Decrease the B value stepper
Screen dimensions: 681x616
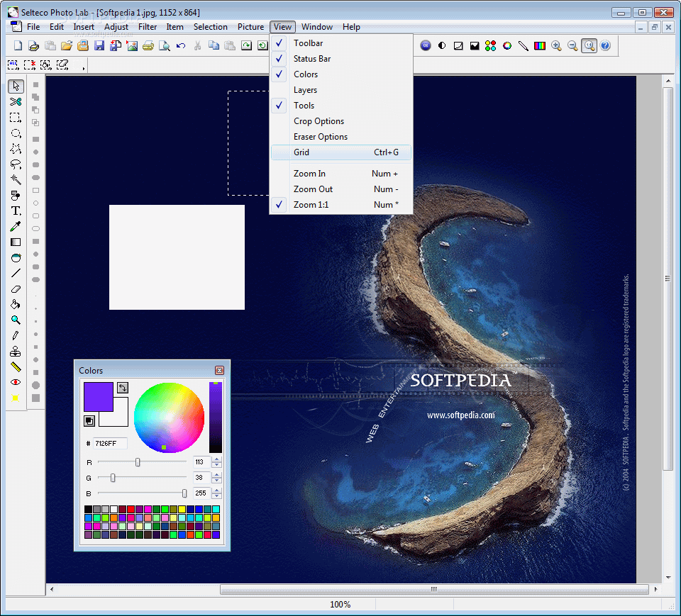pyautogui.click(x=217, y=496)
